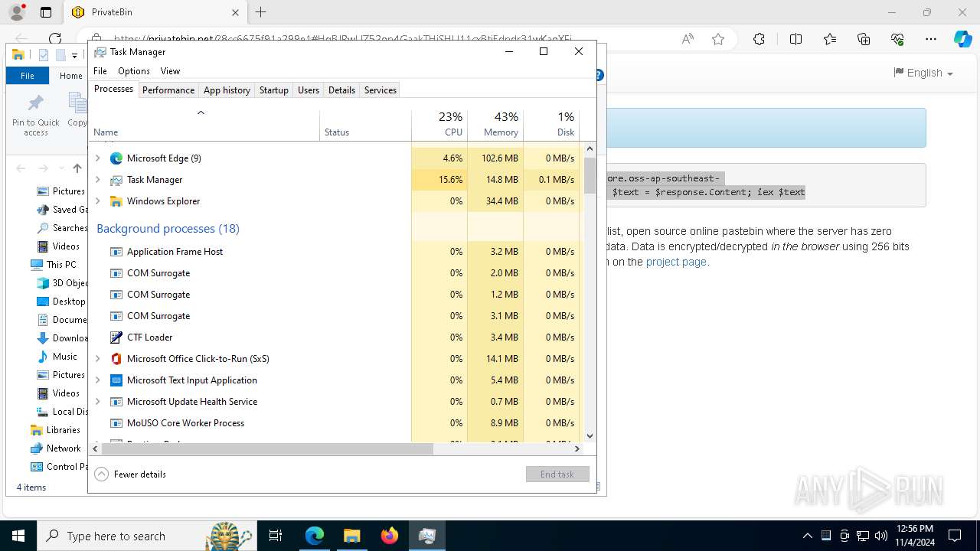The image size is (980, 551).
Task: Refresh the PrivateBin page in Edge
Action: click(55, 38)
